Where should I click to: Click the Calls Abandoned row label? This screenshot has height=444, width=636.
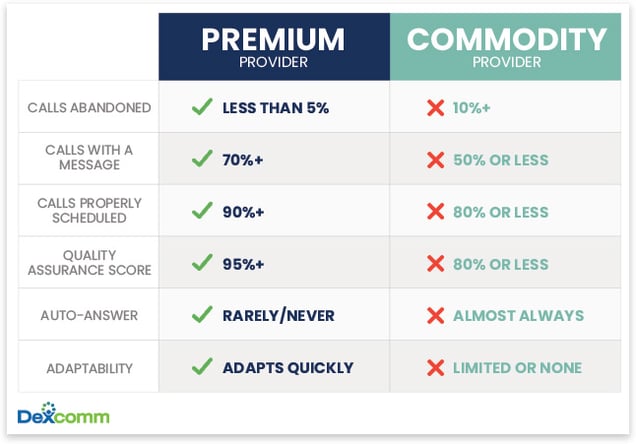click(x=89, y=108)
